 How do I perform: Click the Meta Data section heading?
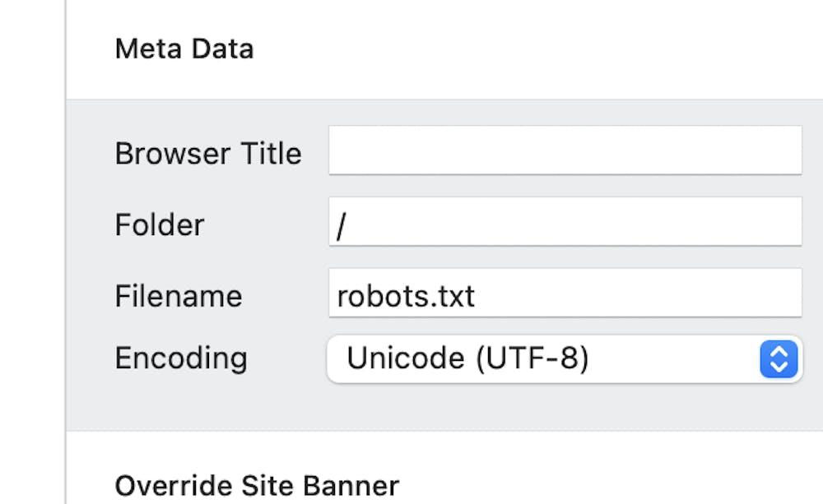[x=184, y=49]
